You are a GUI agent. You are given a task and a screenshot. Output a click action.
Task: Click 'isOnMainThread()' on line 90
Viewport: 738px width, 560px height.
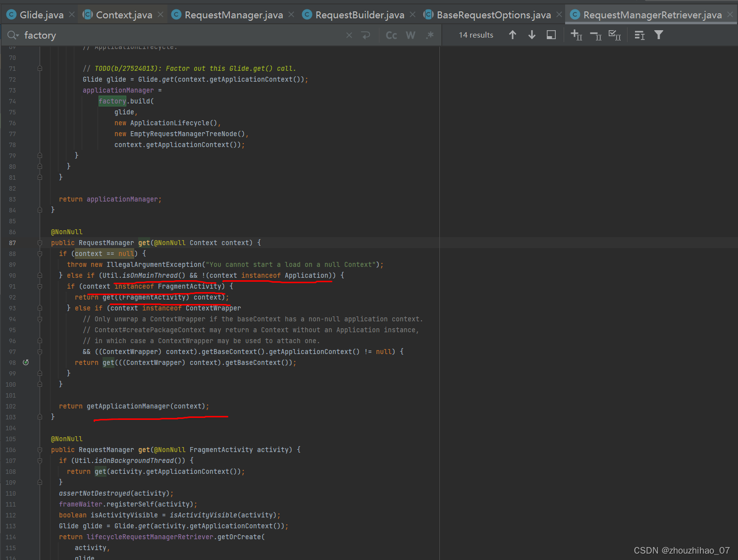[x=154, y=275]
